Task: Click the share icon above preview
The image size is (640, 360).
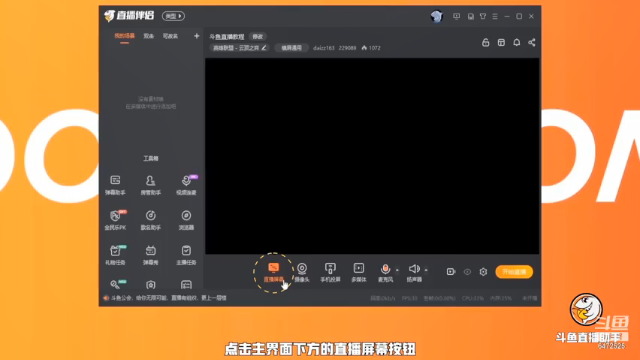Action: (531, 42)
